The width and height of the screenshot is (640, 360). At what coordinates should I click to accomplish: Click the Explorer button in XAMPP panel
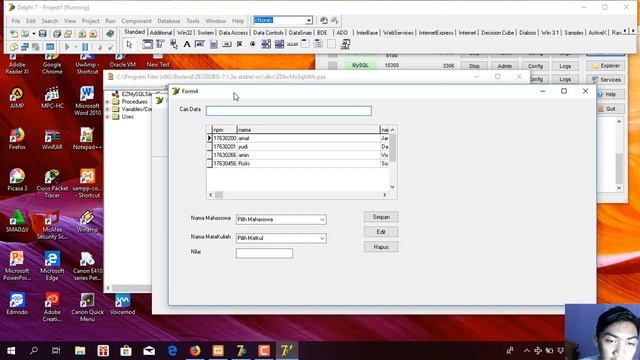point(606,66)
